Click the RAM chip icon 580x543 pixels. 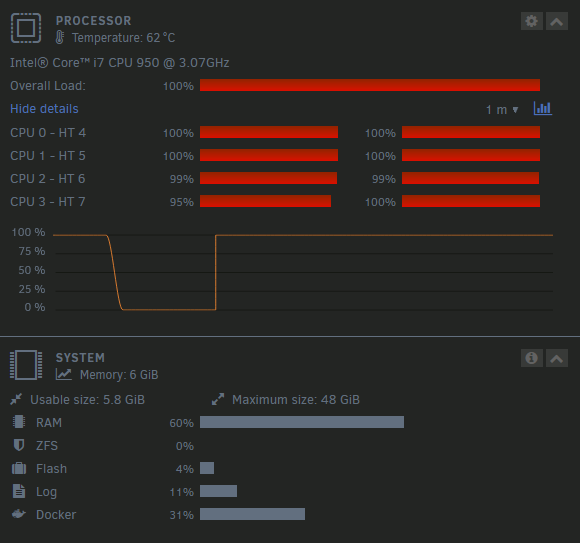coord(19,422)
